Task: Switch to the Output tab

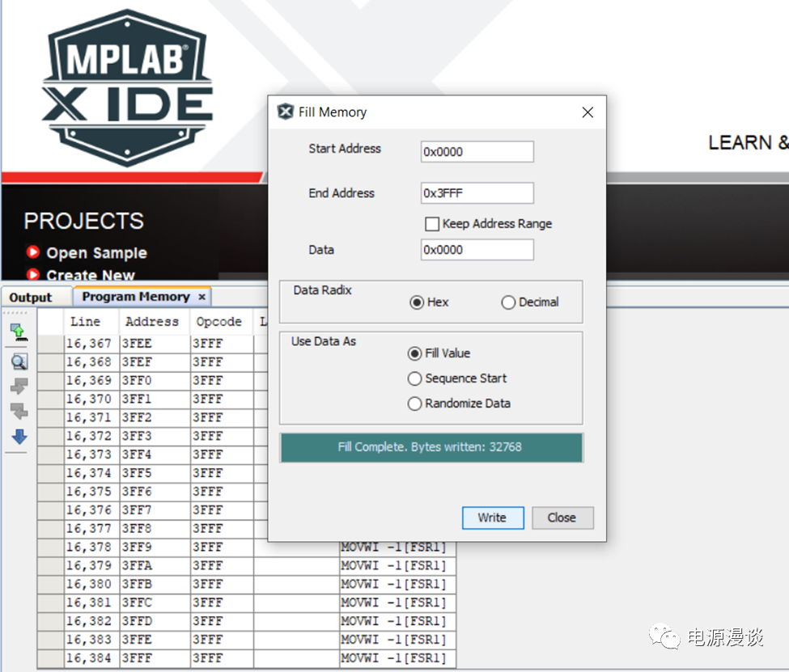Action: tap(31, 298)
